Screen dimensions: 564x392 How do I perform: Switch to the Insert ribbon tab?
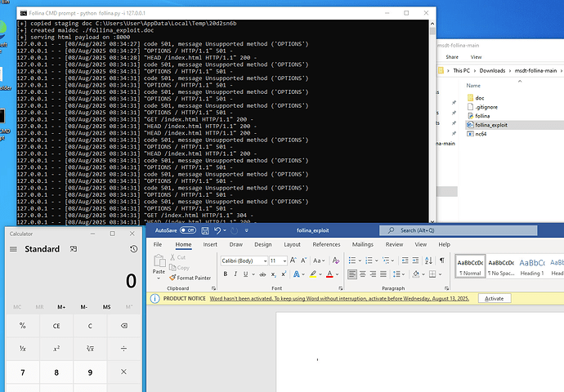point(210,244)
